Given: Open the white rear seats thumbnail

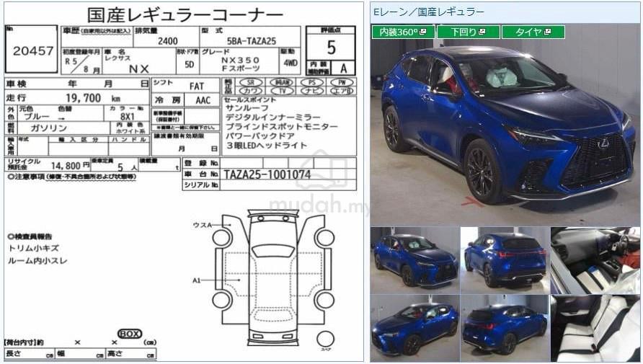Looking at the screenshot, I should pos(595,328).
